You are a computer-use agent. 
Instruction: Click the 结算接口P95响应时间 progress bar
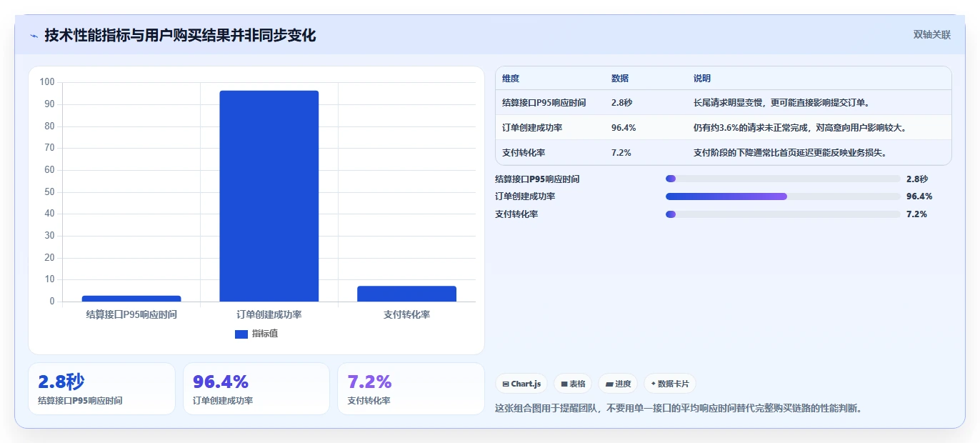(782, 179)
